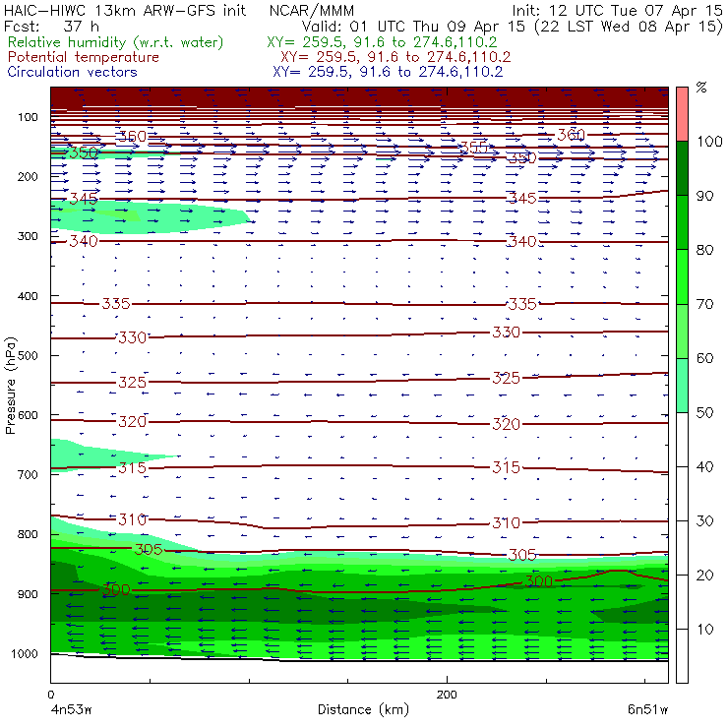
Task: Click the title 'HAIC-HIWC 13km ARW-GFS init'
Action: pos(124,10)
